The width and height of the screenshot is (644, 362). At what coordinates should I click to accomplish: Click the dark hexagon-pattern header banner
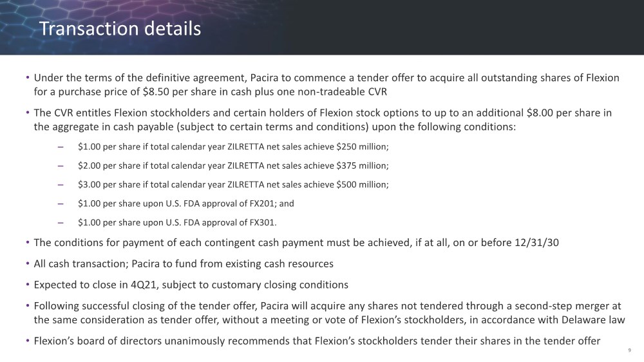point(419,27)
